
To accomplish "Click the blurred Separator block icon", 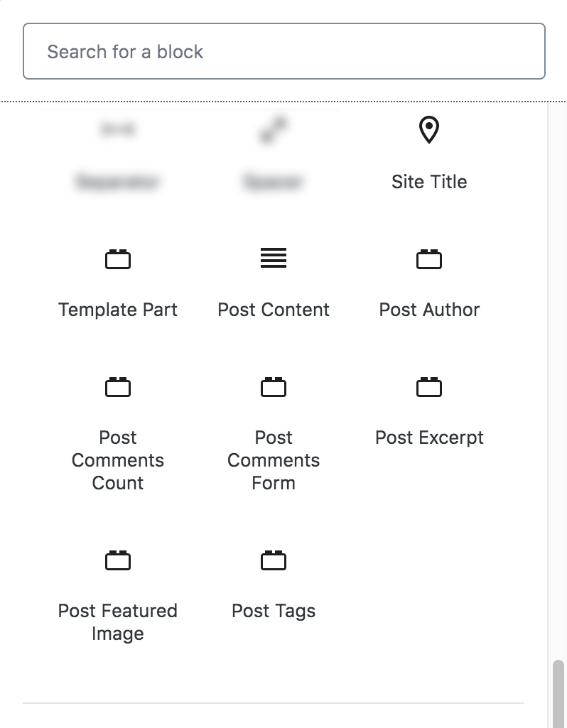I will 118,130.
